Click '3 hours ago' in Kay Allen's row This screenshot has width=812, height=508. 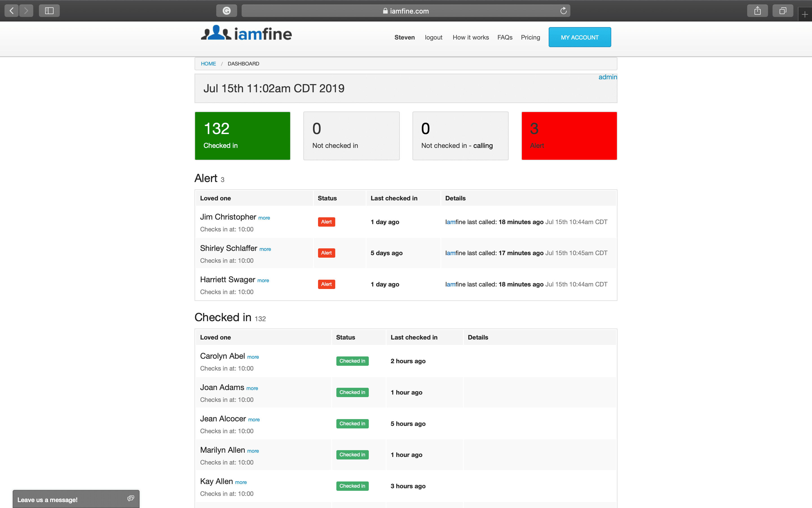pyautogui.click(x=408, y=486)
